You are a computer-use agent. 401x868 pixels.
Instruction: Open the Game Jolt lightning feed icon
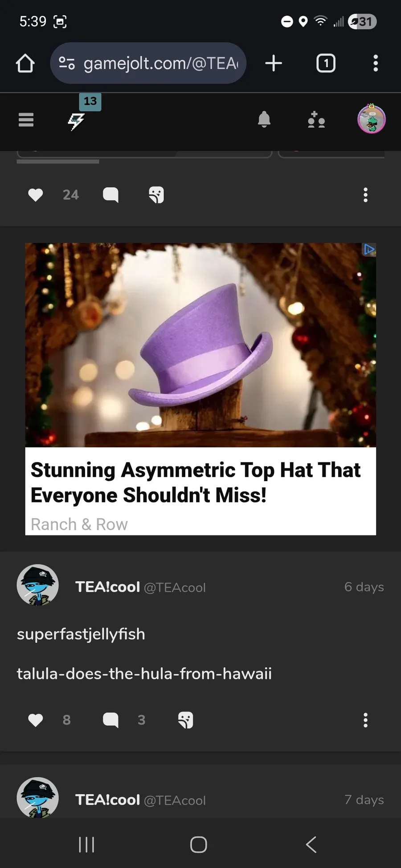[x=76, y=121]
